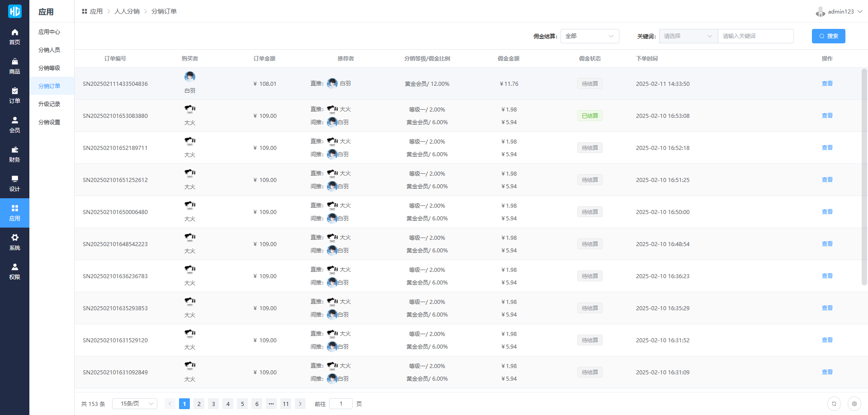Open the 权限 permissions icon
The height and width of the screenshot is (415, 868).
coord(14,267)
